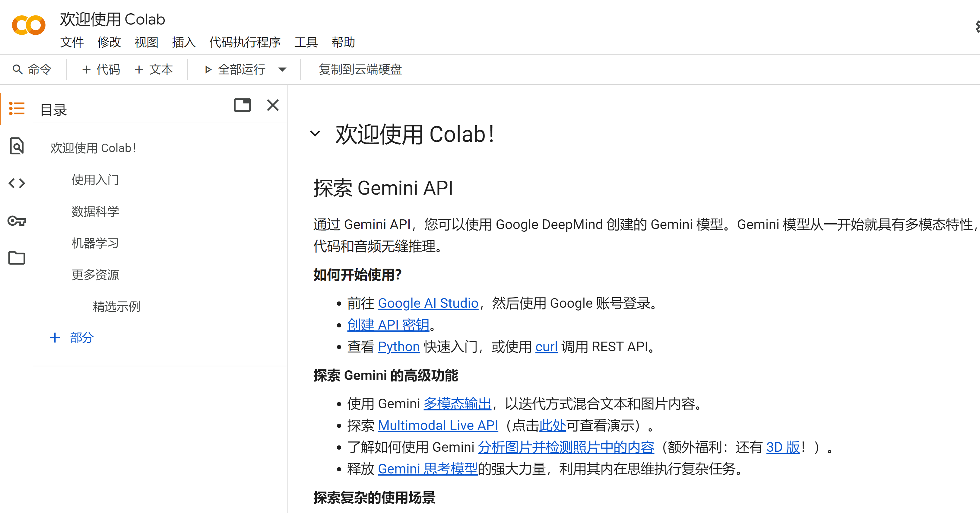Add a code cell with + 代码
The height and width of the screenshot is (513, 980).
pyautogui.click(x=101, y=69)
